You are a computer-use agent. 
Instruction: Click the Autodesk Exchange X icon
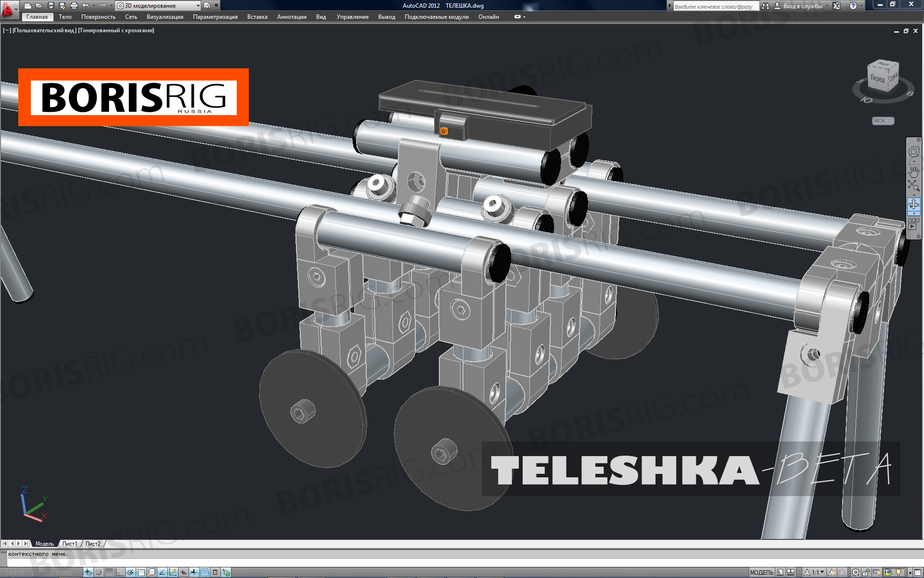click(836, 6)
